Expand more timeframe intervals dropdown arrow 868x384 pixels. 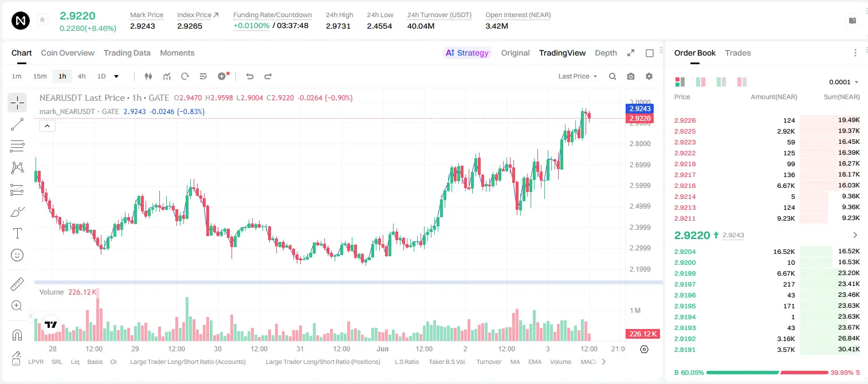pos(116,76)
